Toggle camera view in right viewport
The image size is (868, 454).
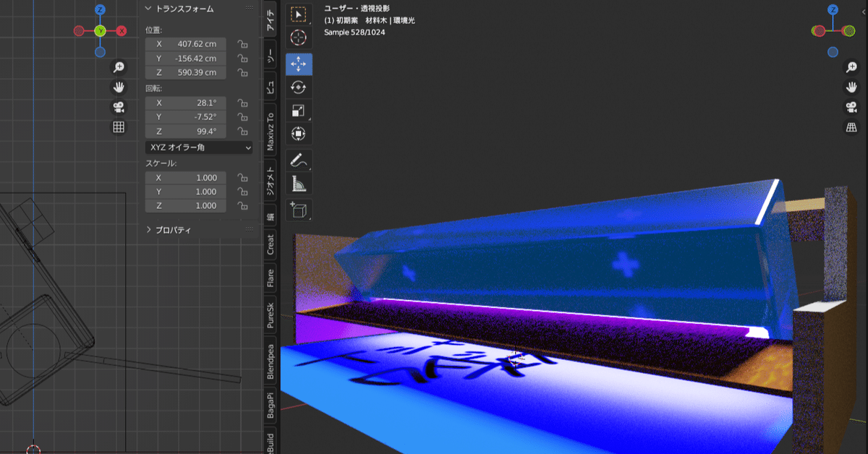pyautogui.click(x=852, y=107)
